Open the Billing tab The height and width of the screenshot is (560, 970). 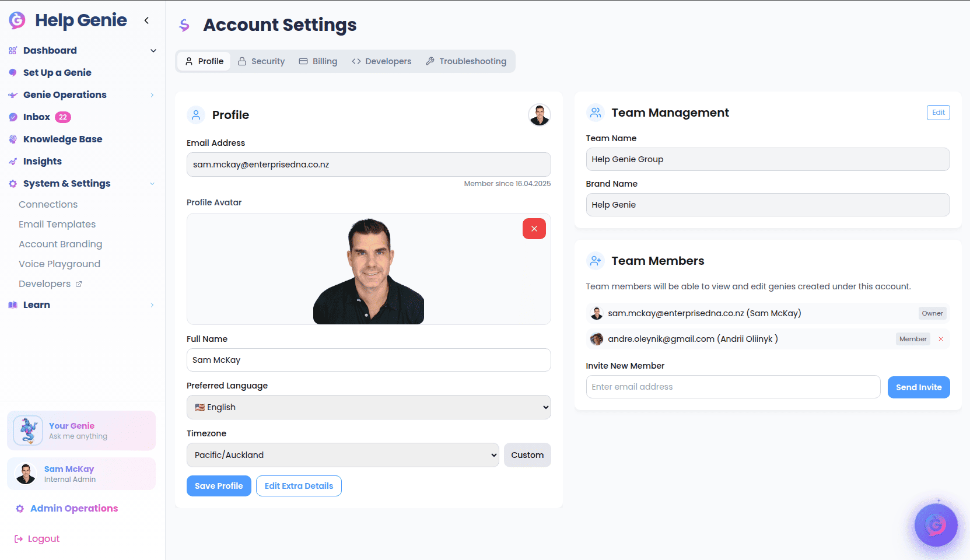[318, 61]
